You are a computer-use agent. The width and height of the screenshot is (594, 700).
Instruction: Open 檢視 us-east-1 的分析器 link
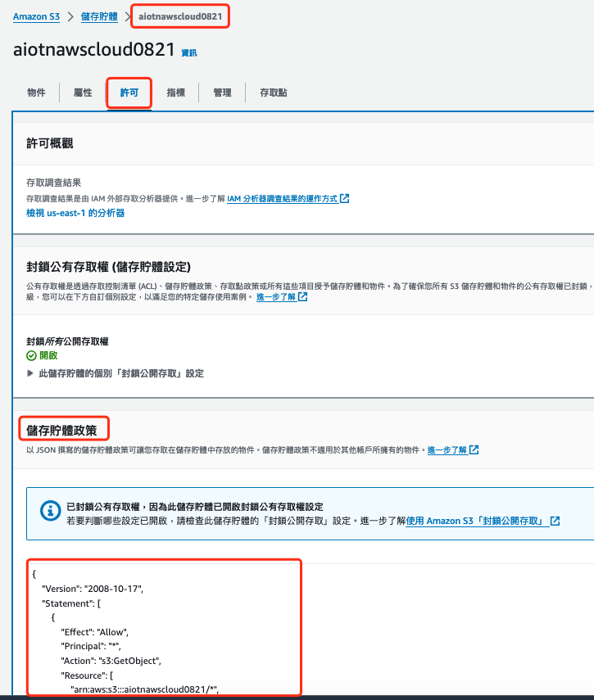click(x=75, y=213)
